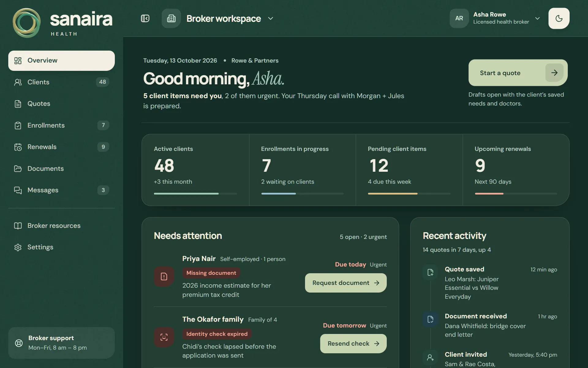The height and width of the screenshot is (368, 588).
Task: Click the AR avatar badge
Action: [459, 18]
